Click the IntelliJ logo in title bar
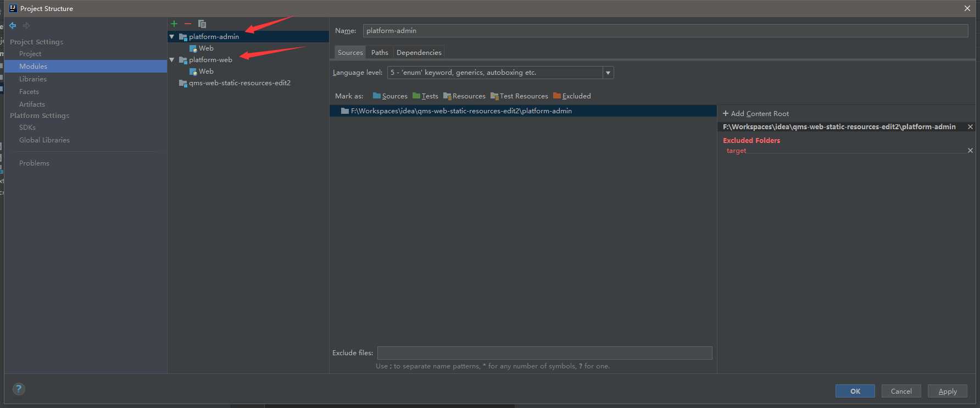Screen dimensions: 980x408 point(13,8)
